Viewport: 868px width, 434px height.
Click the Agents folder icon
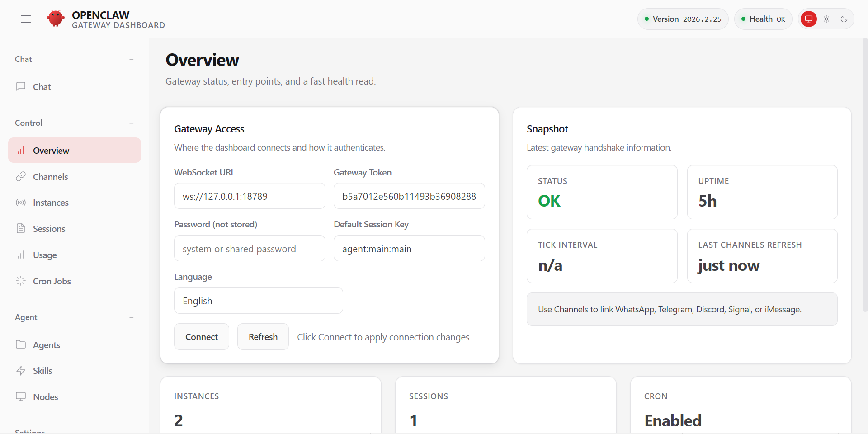click(x=21, y=344)
